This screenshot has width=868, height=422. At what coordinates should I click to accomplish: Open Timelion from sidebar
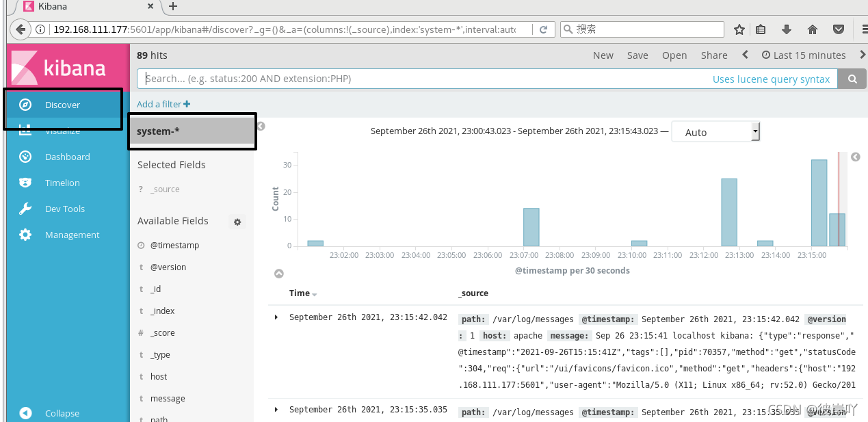pos(62,183)
